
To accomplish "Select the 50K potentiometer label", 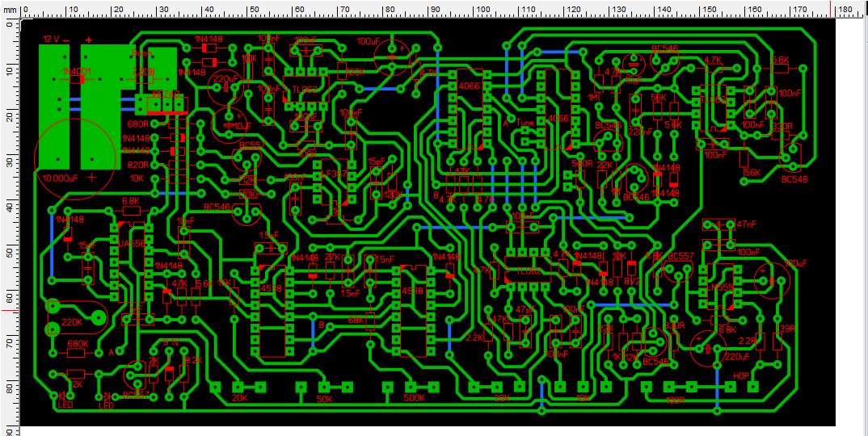I will (324, 399).
